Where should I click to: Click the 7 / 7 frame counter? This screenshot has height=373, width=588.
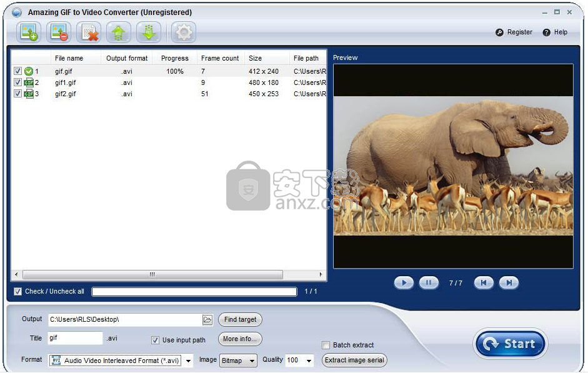[456, 283]
